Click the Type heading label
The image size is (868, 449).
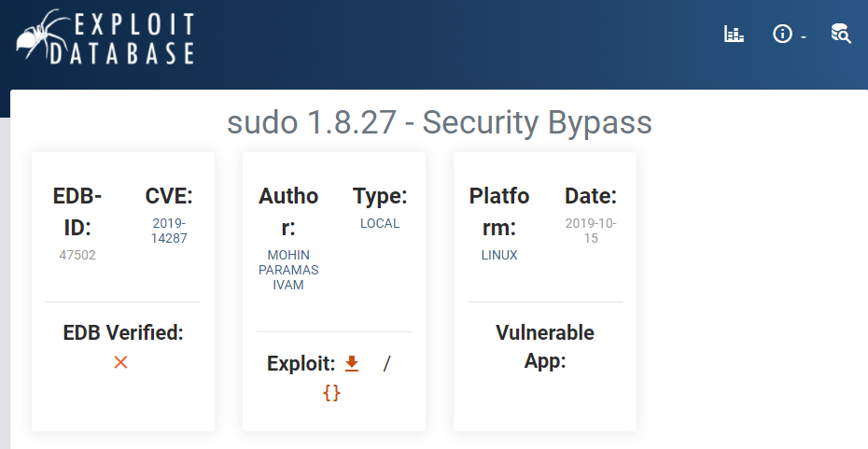380,196
